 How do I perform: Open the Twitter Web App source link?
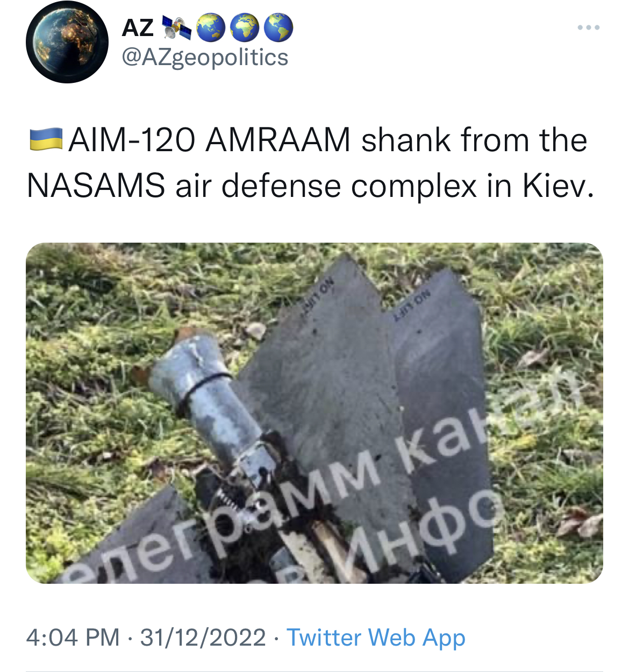pos(376,637)
